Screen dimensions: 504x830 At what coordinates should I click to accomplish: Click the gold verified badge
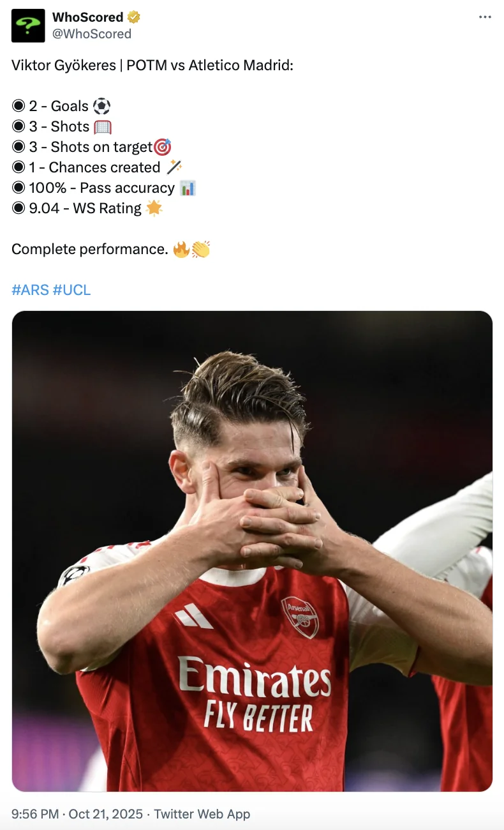tap(134, 17)
